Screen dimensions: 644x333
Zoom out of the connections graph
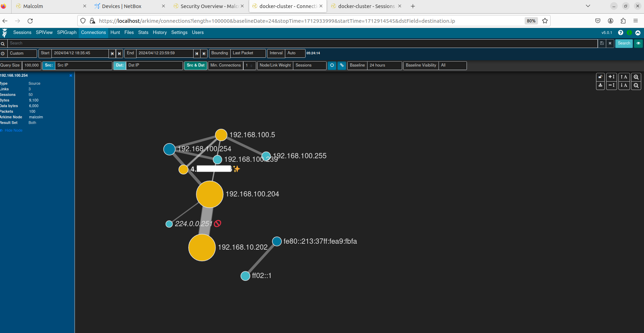point(636,85)
